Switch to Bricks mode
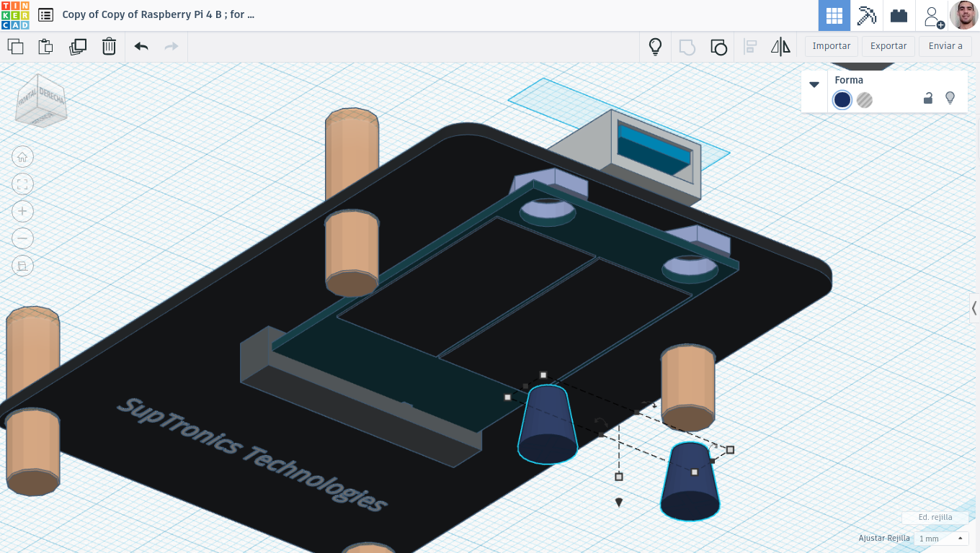The image size is (980, 553). pyautogui.click(x=899, y=15)
